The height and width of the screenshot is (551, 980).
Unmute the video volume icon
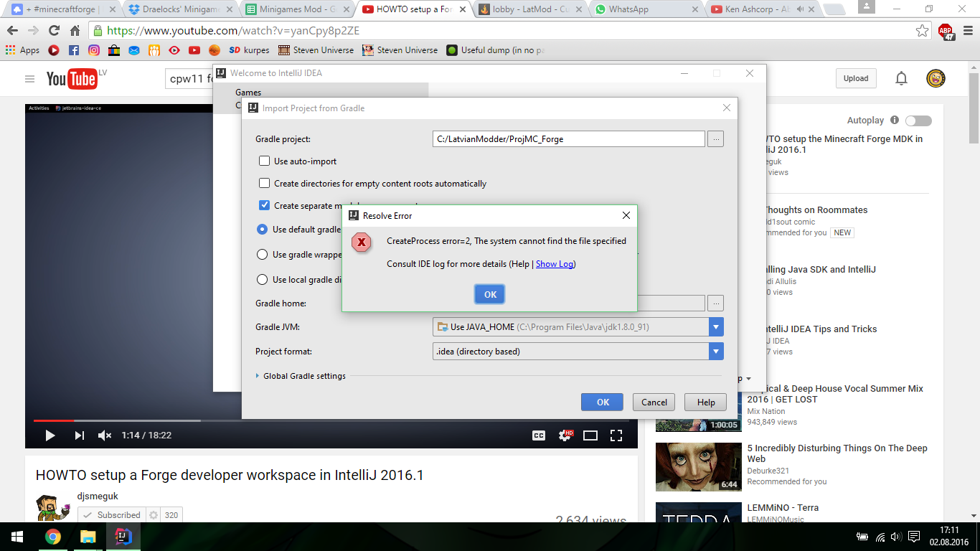pos(105,435)
